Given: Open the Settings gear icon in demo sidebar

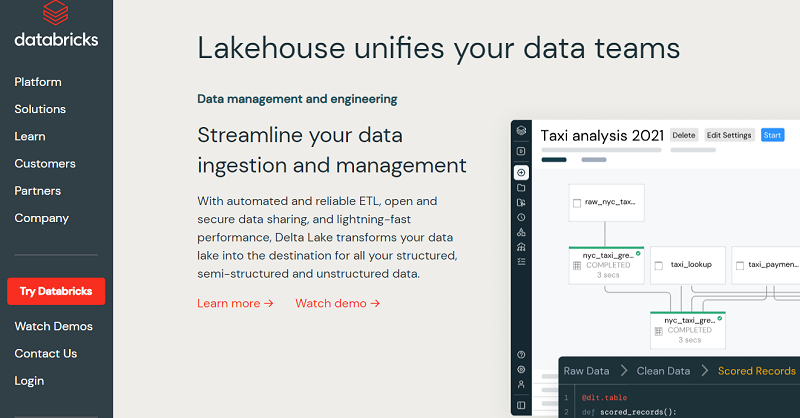Looking at the screenshot, I should (x=521, y=370).
